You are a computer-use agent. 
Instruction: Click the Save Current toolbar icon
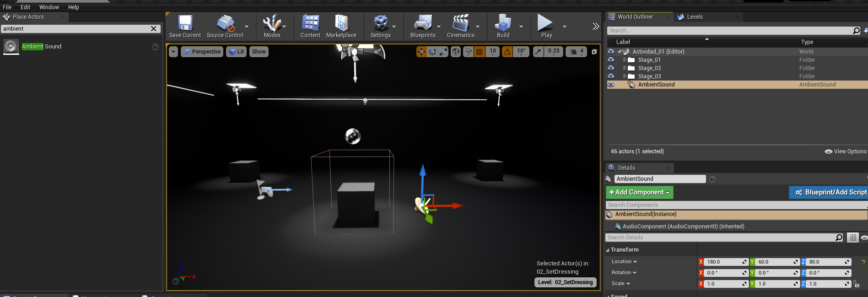click(185, 26)
